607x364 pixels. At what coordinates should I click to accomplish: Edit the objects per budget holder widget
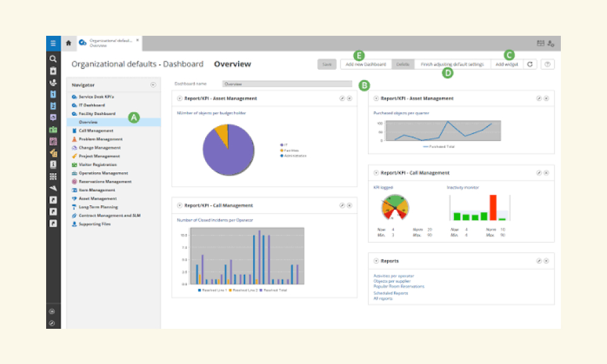click(x=342, y=98)
